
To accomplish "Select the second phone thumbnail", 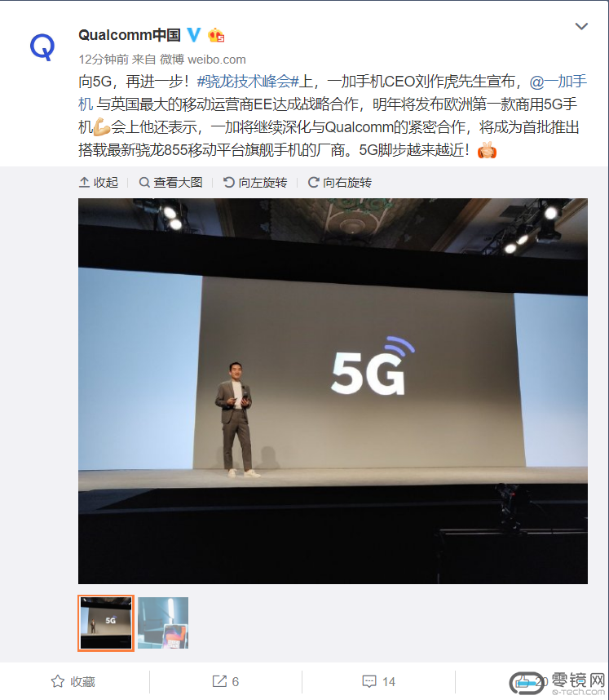I will tap(163, 622).
